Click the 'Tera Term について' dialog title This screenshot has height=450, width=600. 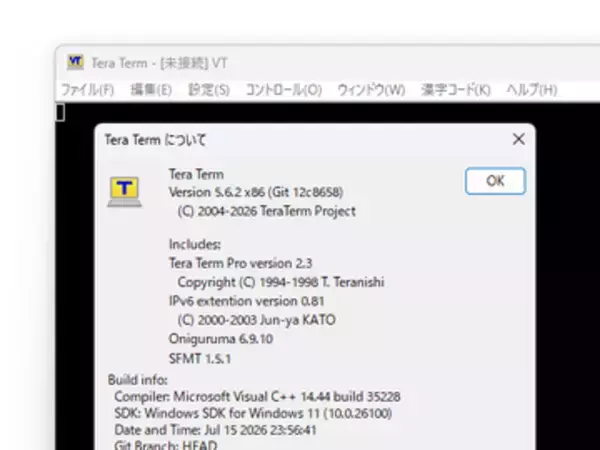[x=155, y=140]
